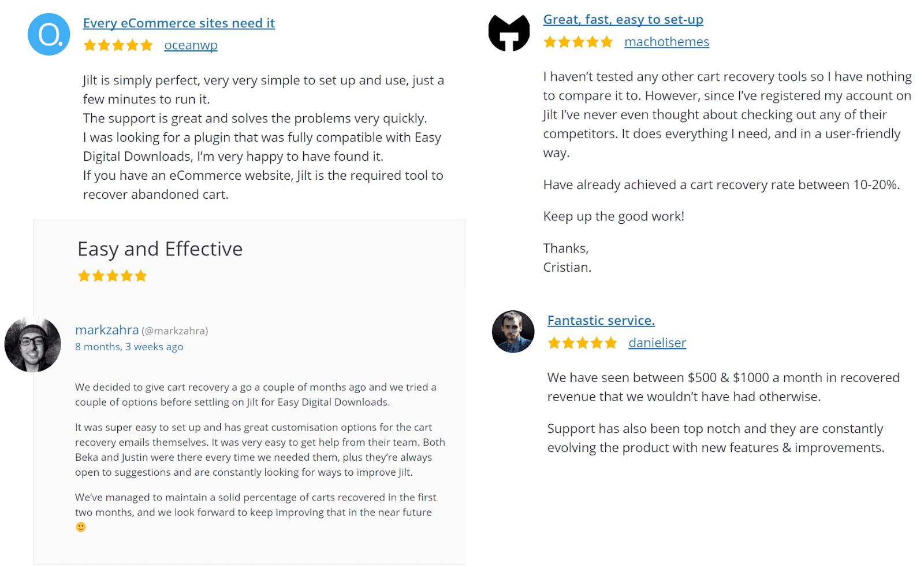
Task: Visit the oceanwp author profile link
Action: [191, 45]
